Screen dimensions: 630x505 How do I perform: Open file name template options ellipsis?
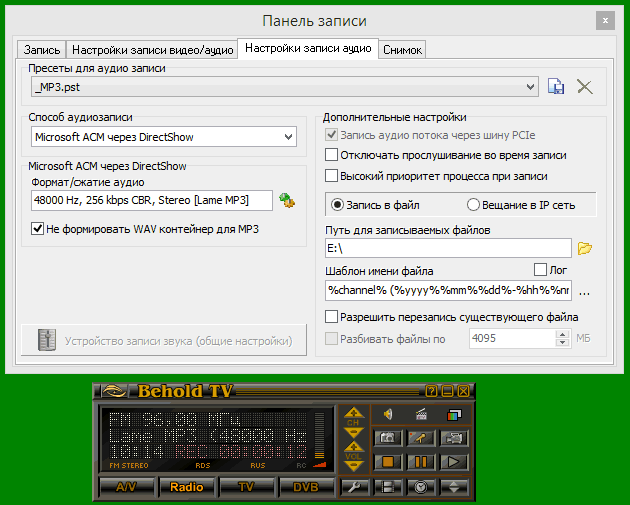point(584,291)
